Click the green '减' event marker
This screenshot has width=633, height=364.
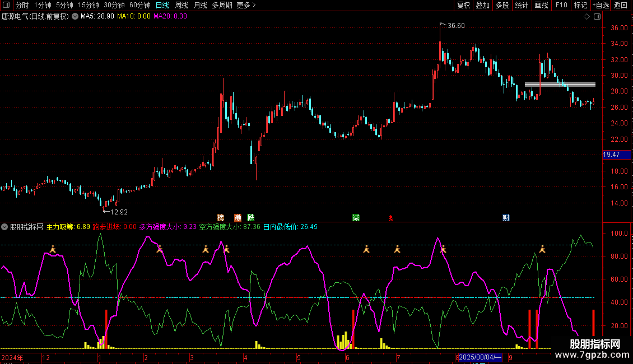pyautogui.click(x=356, y=217)
